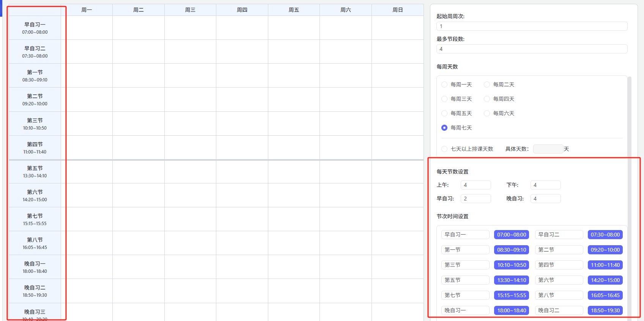Click the 周一 column header
The height and width of the screenshot is (321, 644).
[87, 10]
